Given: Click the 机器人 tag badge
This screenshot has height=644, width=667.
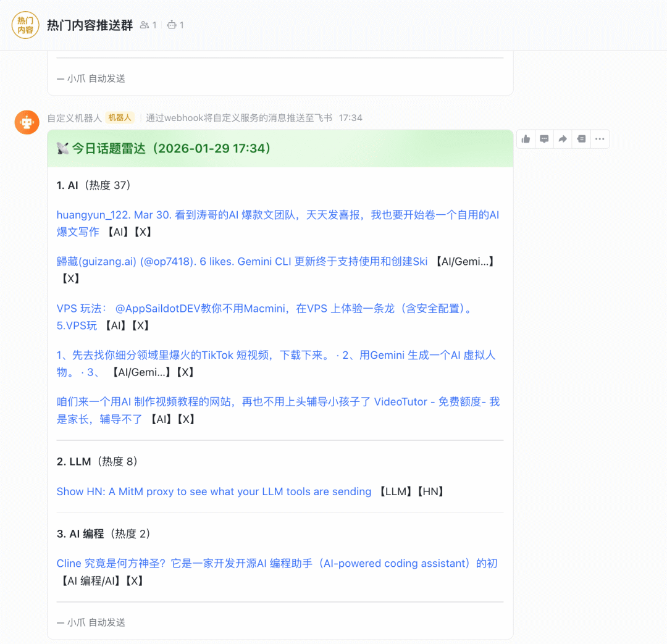Looking at the screenshot, I should (120, 118).
